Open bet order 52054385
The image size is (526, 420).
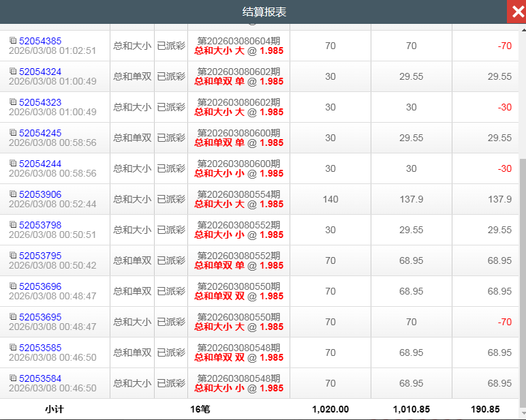click(40, 41)
